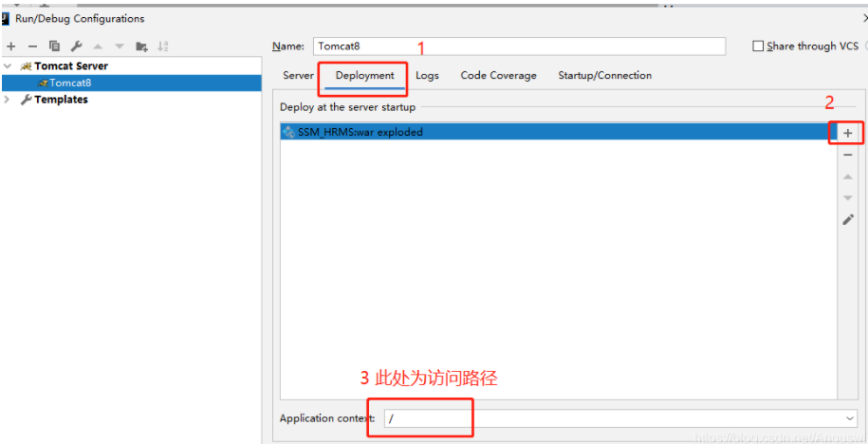Select SSM_HRMS:war exploded artifact row

pos(559,132)
